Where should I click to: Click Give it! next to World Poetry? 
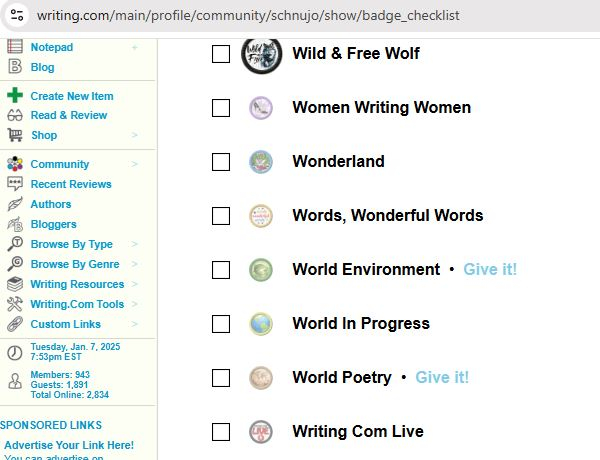[442, 377]
